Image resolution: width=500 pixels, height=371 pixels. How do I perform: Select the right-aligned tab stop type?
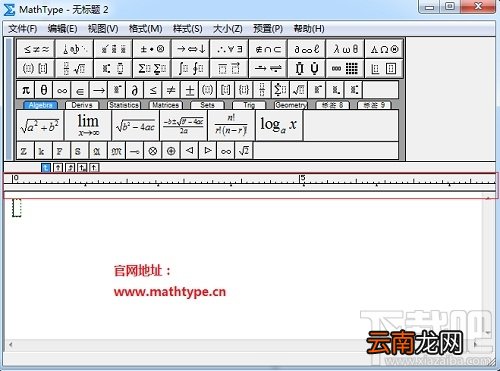click(x=70, y=167)
